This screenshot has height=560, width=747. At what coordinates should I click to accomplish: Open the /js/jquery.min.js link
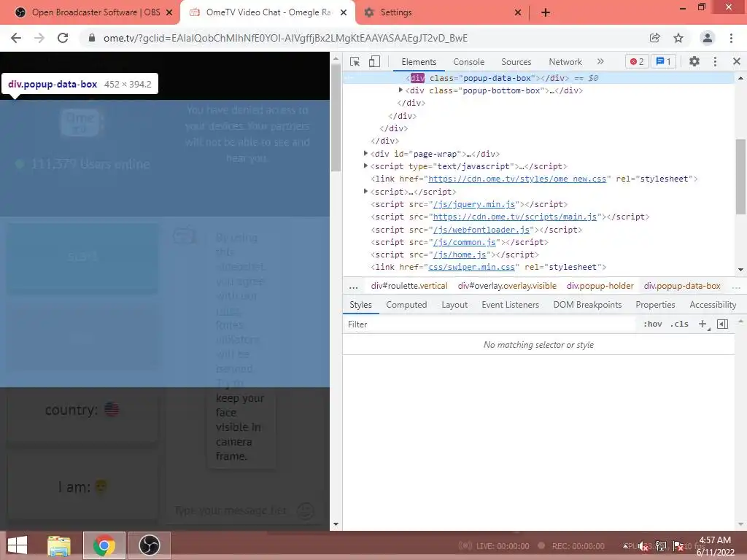click(474, 204)
